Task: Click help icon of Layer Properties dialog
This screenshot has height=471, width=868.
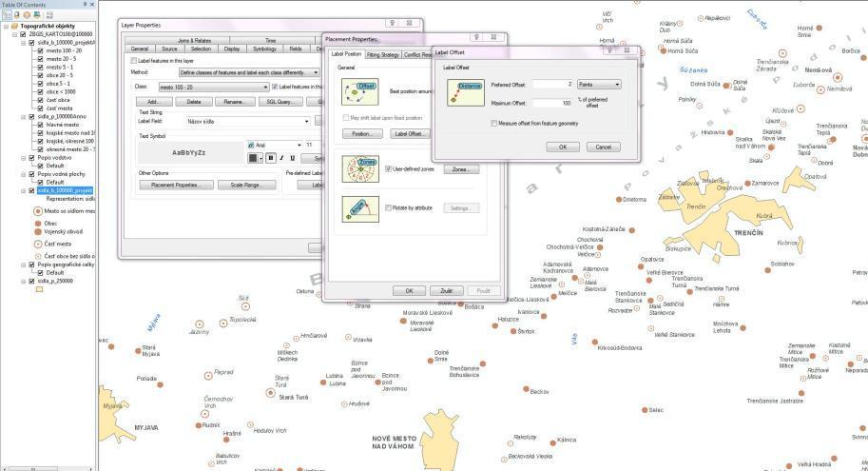Action: pos(392,23)
